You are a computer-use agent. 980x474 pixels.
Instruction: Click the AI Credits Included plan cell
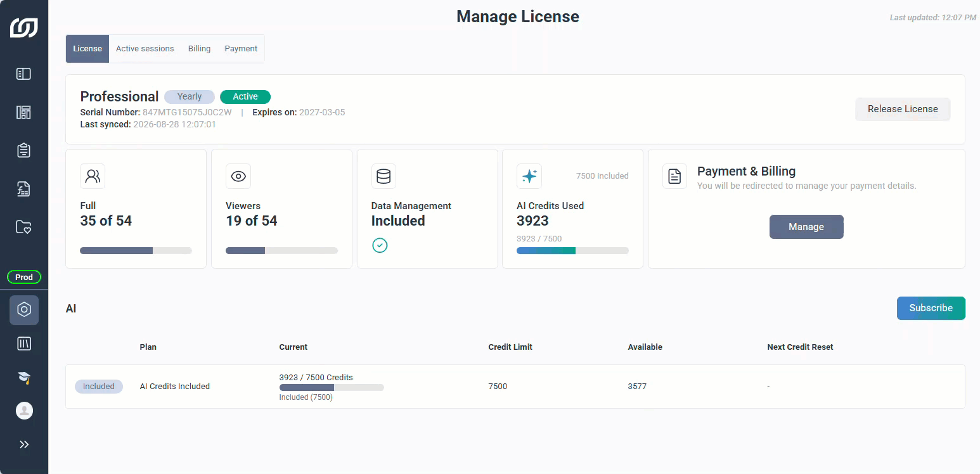pyautogui.click(x=175, y=387)
